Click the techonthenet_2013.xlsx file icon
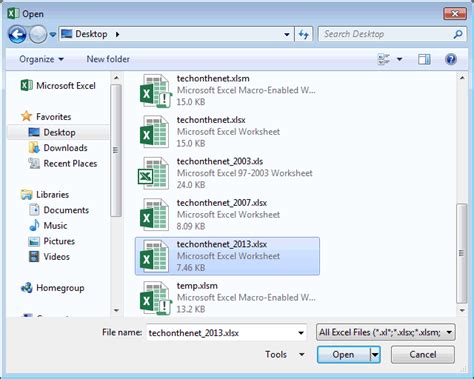This screenshot has height=379, width=474. pyautogui.click(x=154, y=256)
